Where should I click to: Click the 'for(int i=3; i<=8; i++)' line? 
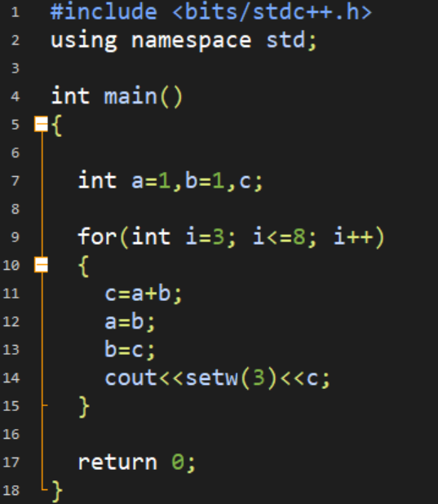click(231, 237)
